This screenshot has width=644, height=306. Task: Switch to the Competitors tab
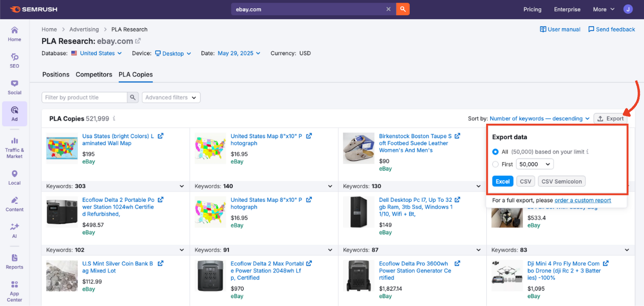[94, 74]
